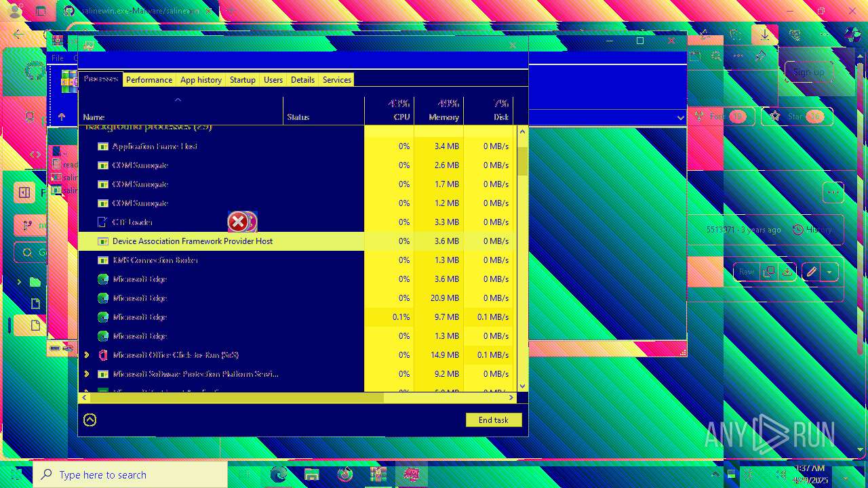Close the salinewin.exe-Malware browser tab
Image resolution: width=868 pixels, height=488 pixels.
coord(210,12)
